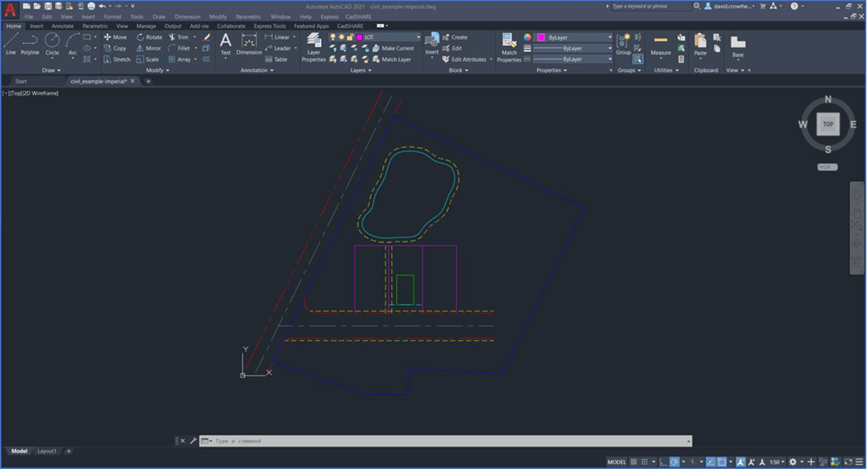
Task: Click the AutoCAD application logo button
Action: pos(10,10)
